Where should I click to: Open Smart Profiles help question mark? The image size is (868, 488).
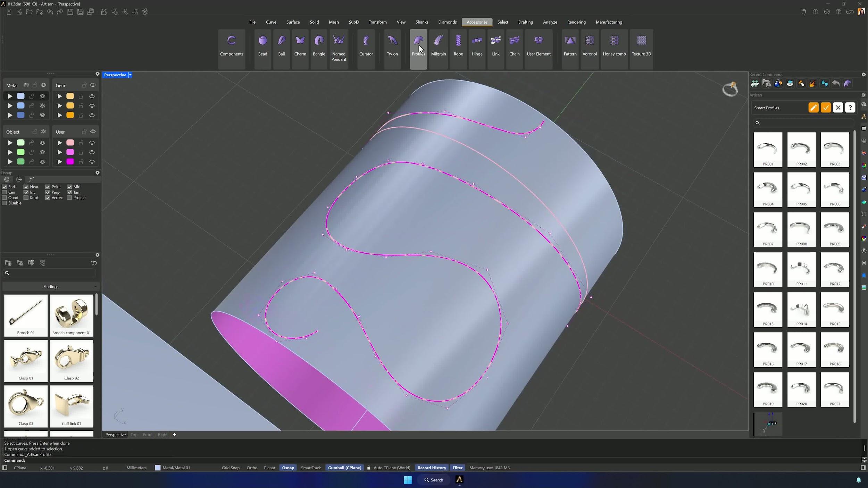(x=850, y=108)
